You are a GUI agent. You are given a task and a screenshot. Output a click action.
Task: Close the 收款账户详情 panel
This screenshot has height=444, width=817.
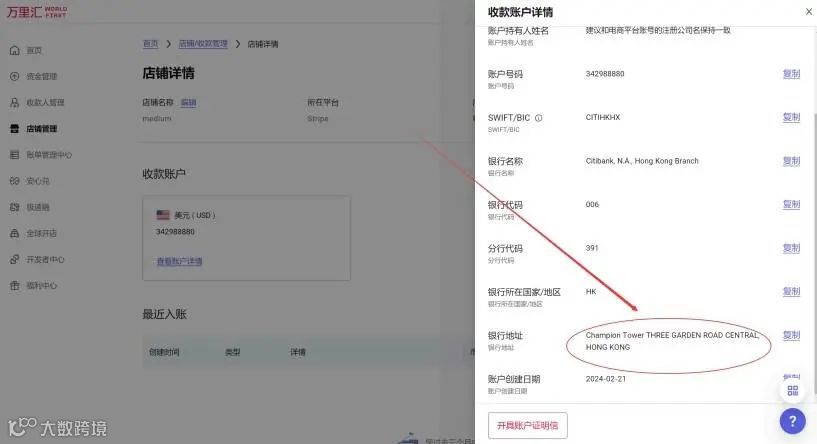(x=809, y=11)
